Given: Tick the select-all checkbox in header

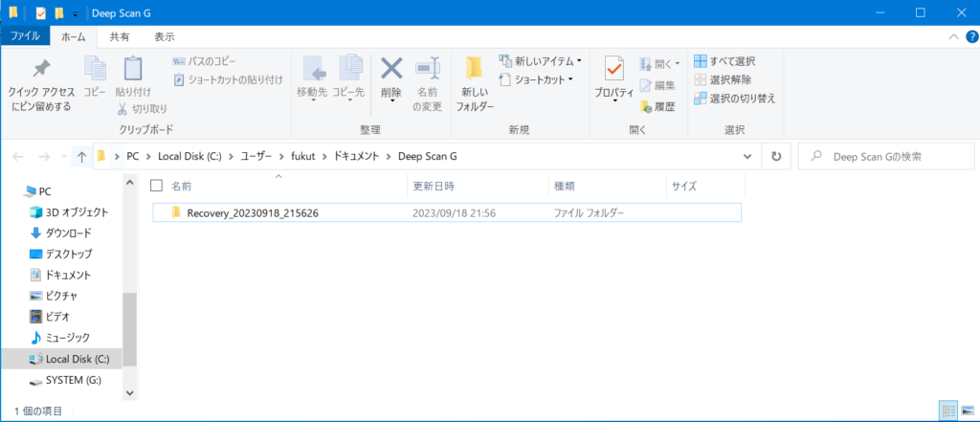Looking at the screenshot, I should (x=157, y=186).
